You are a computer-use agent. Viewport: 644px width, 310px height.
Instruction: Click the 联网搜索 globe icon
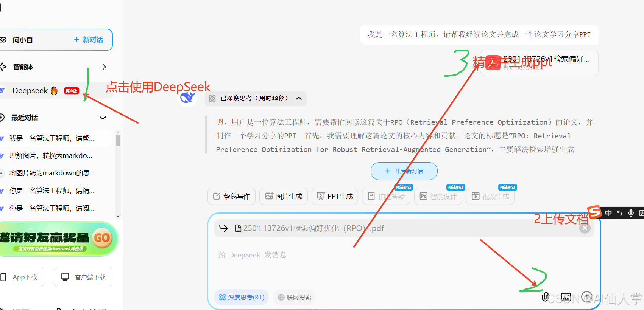click(x=281, y=297)
